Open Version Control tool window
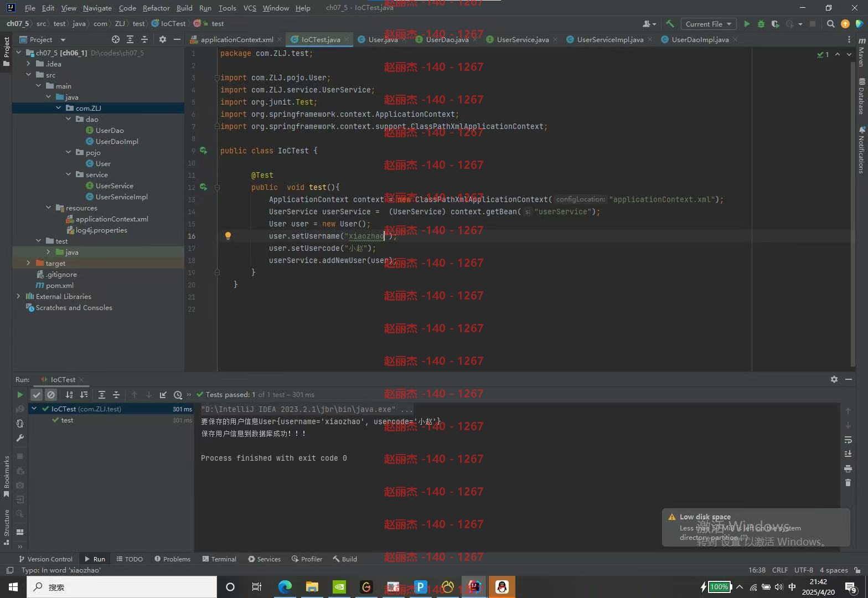Image resolution: width=868 pixels, height=598 pixels. [x=45, y=559]
